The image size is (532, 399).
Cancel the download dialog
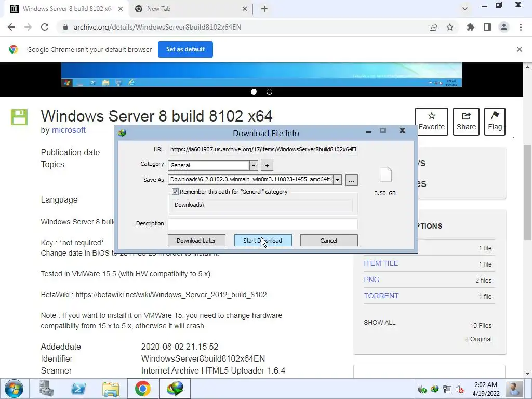tap(329, 241)
